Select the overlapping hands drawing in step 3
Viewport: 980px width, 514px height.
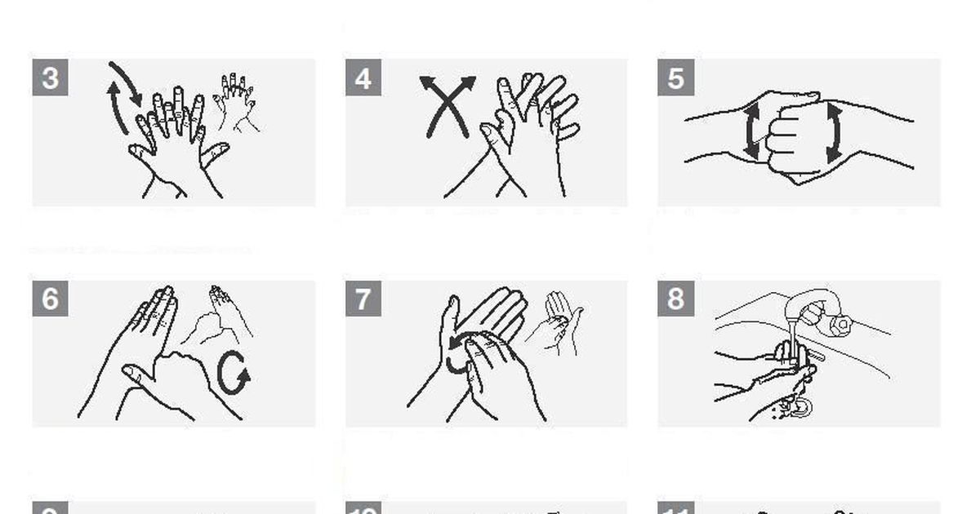(x=180, y=140)
